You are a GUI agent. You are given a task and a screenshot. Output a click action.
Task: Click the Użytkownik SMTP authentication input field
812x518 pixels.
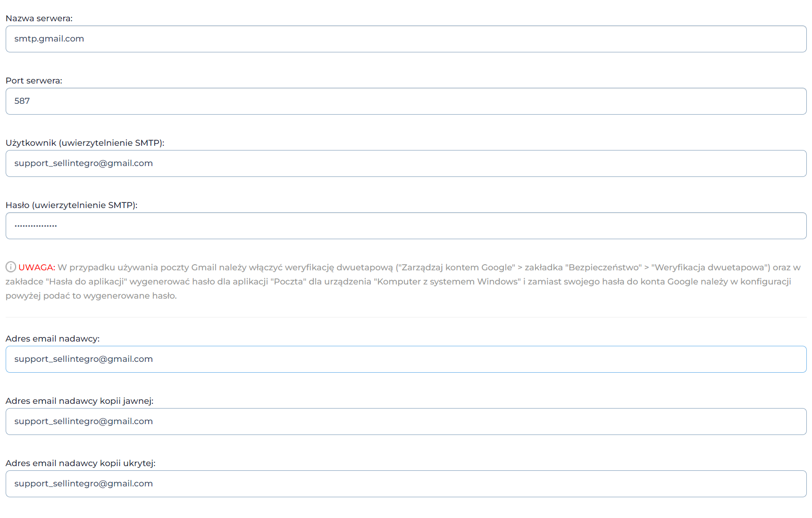pos(406,163)
